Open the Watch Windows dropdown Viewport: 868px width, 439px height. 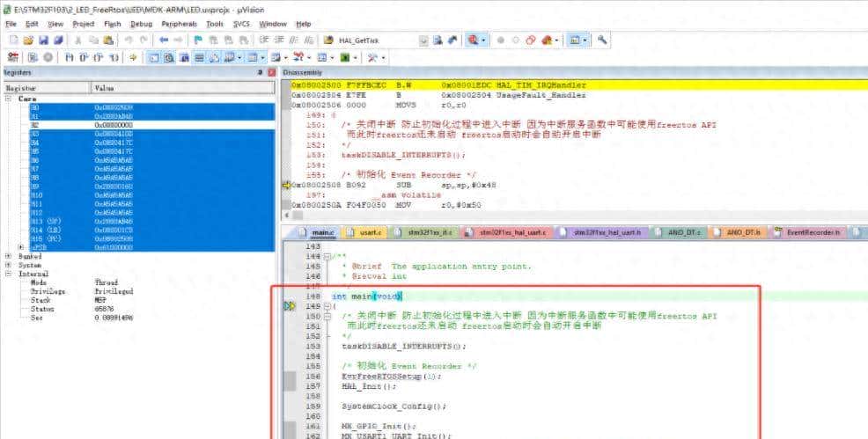click(x=239, y=57)
